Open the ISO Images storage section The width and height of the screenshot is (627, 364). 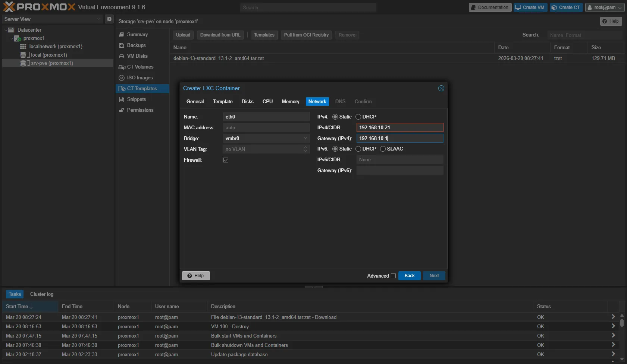(139, 78)
